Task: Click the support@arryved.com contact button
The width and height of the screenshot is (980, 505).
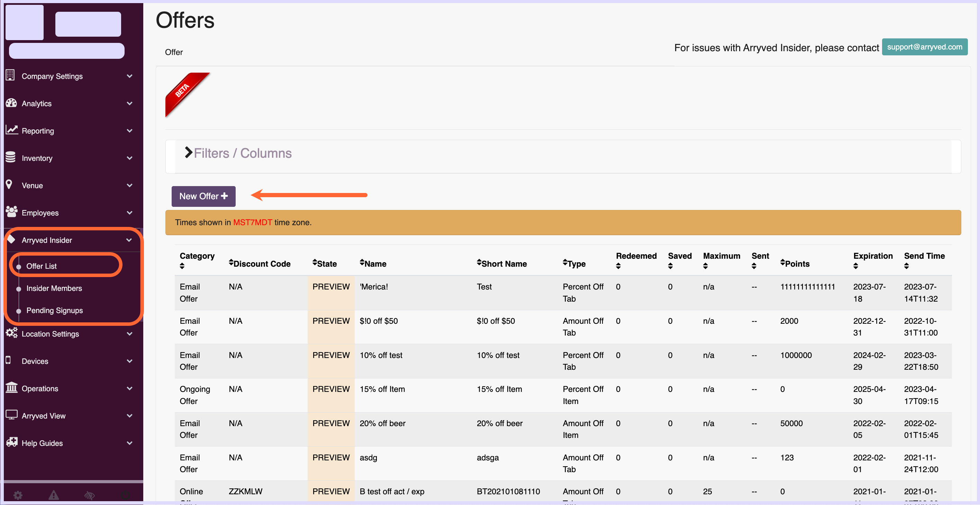Action: [x=924, y=47]
